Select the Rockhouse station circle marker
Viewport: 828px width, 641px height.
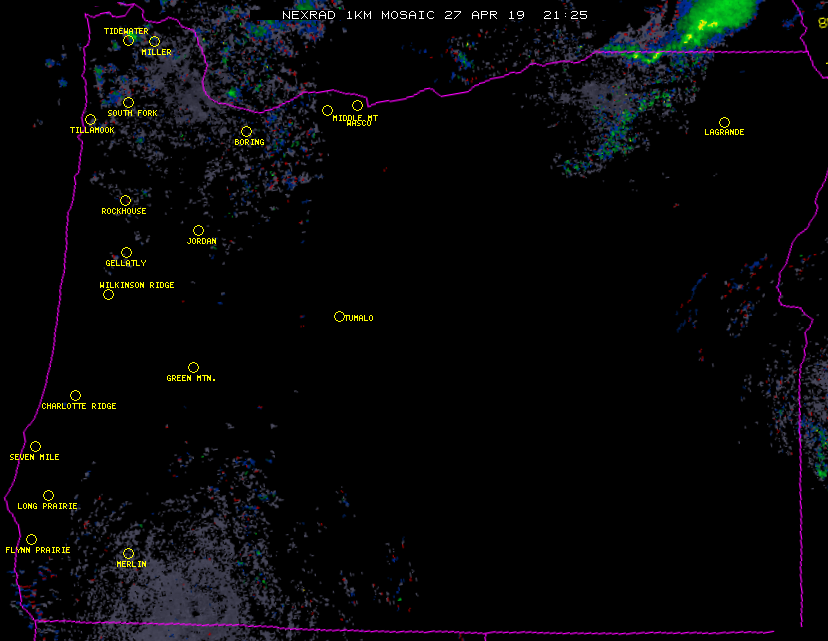pyautogui.click(x=125, y=201)
